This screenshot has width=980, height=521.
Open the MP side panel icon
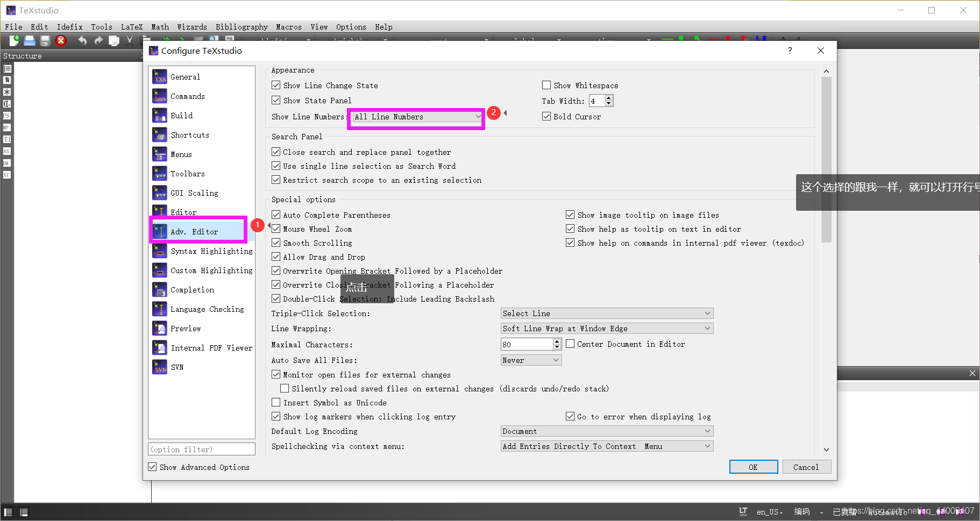(x=7, y=127)
